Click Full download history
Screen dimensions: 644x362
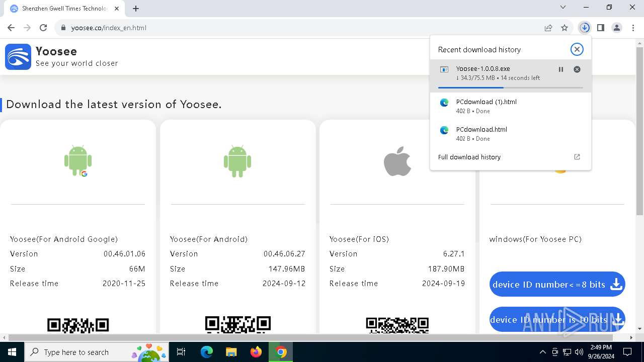tap(469, 157)
